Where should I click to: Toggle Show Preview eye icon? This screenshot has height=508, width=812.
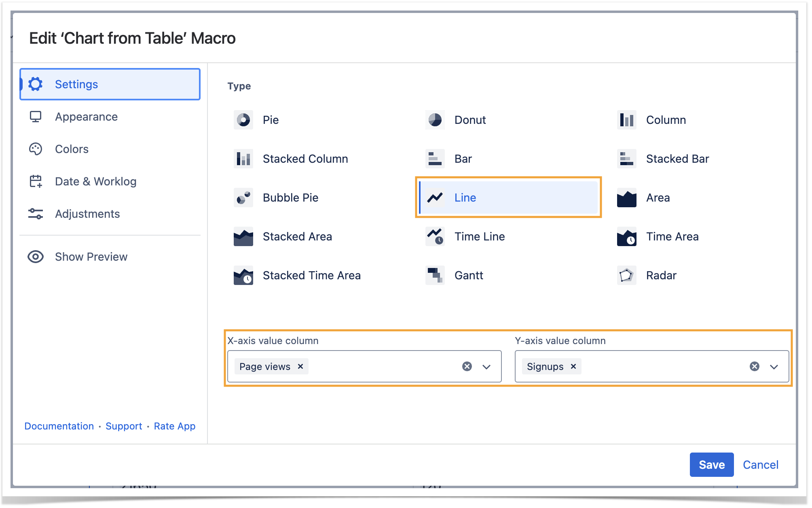click(x=36, y=257)
